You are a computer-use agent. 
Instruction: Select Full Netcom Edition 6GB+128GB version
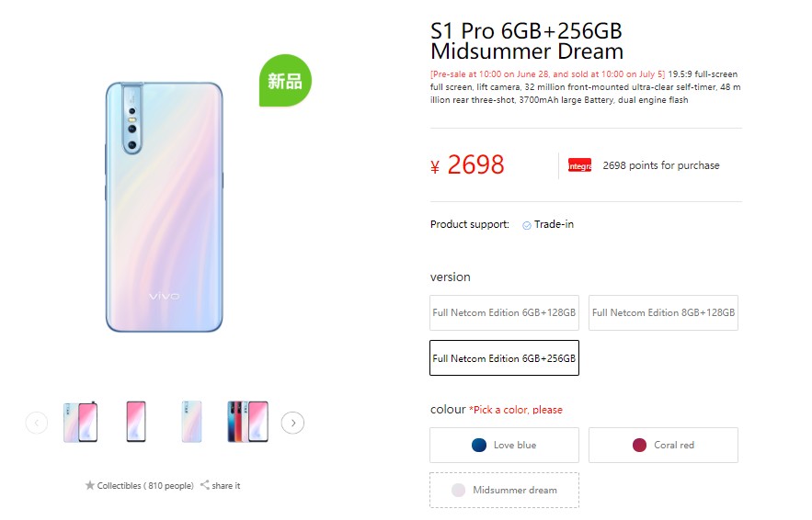pyautogui.click(x=504, y=312)
